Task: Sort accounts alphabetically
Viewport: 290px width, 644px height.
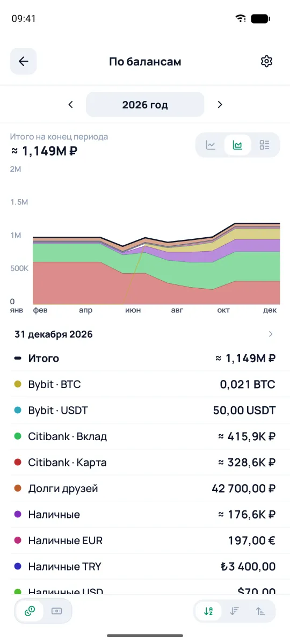Action: tap(208, 611)
